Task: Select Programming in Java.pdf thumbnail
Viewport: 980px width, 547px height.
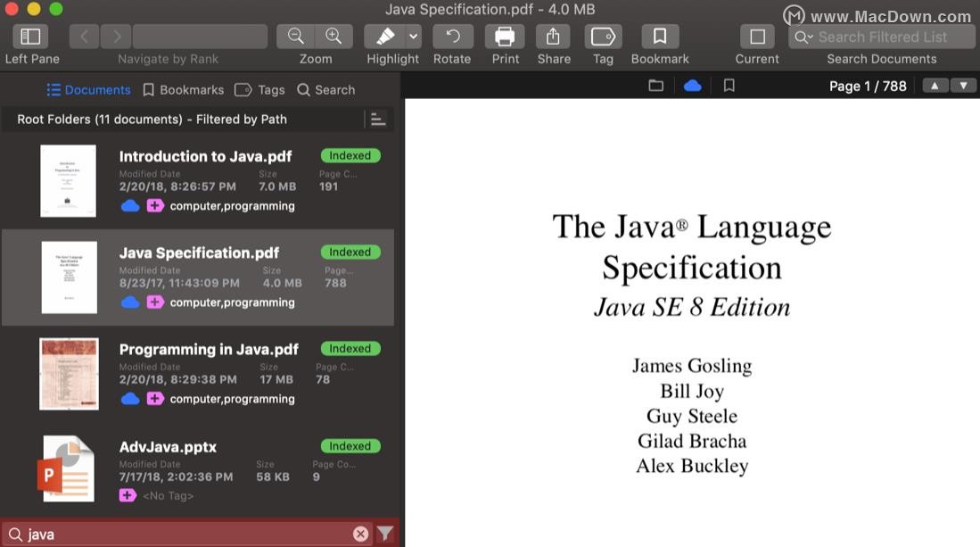Action: click(69, 374)
